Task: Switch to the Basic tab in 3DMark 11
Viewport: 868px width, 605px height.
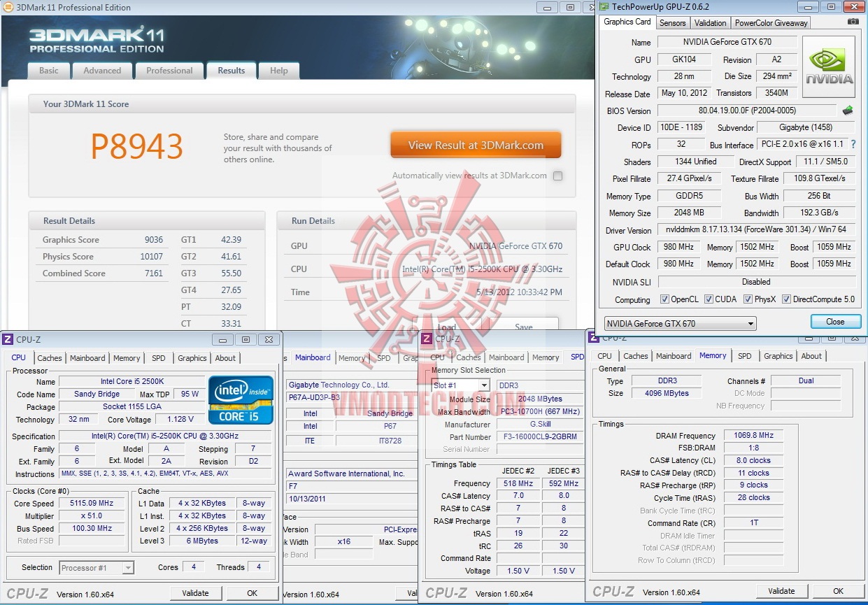Action: point(49,71)
